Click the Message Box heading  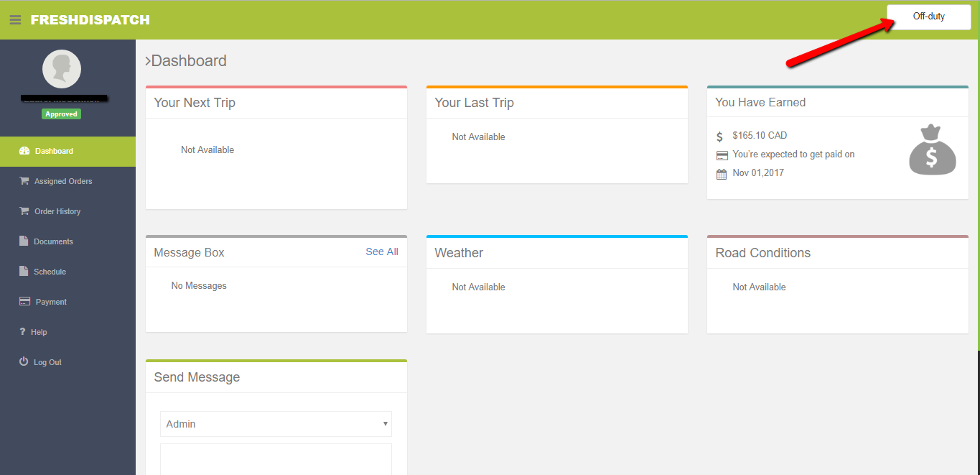pos(189,252)
